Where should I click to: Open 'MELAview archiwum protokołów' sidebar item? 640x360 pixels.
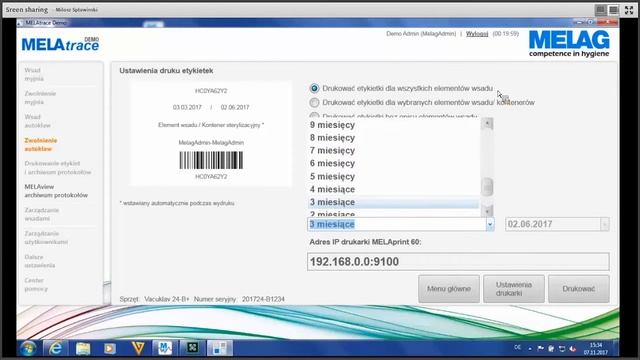click(56, 191)
